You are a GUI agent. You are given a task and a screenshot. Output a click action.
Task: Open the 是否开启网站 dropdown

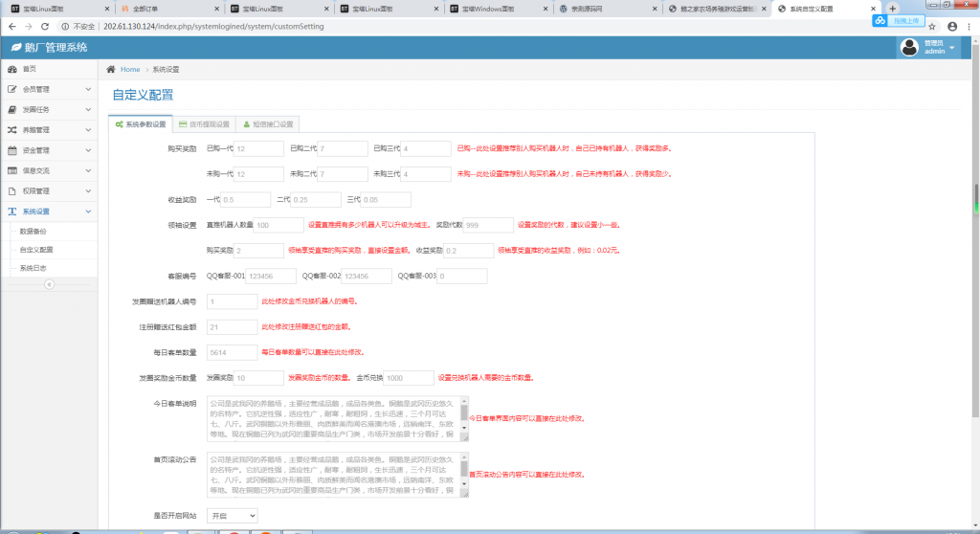(x=232, y=516)
